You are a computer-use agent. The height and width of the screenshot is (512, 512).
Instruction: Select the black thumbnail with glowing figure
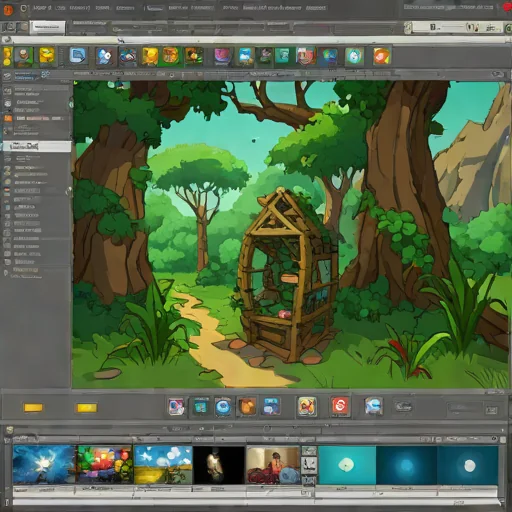click(x=219, y=465)
